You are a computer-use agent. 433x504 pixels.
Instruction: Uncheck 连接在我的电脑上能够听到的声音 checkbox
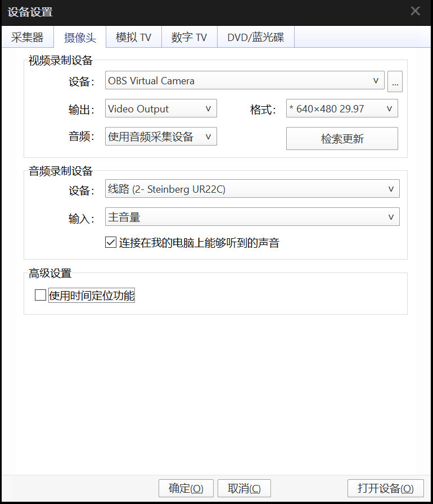tap(111, 242)
